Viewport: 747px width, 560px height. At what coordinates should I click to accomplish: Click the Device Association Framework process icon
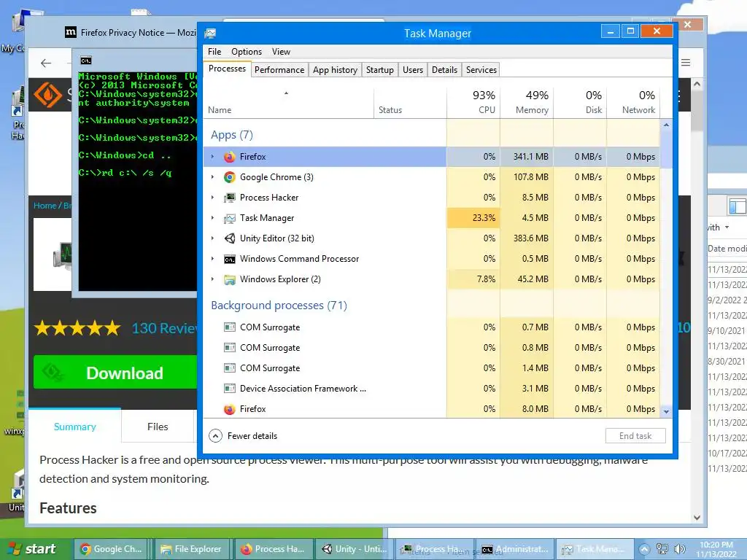pos(230,389)
